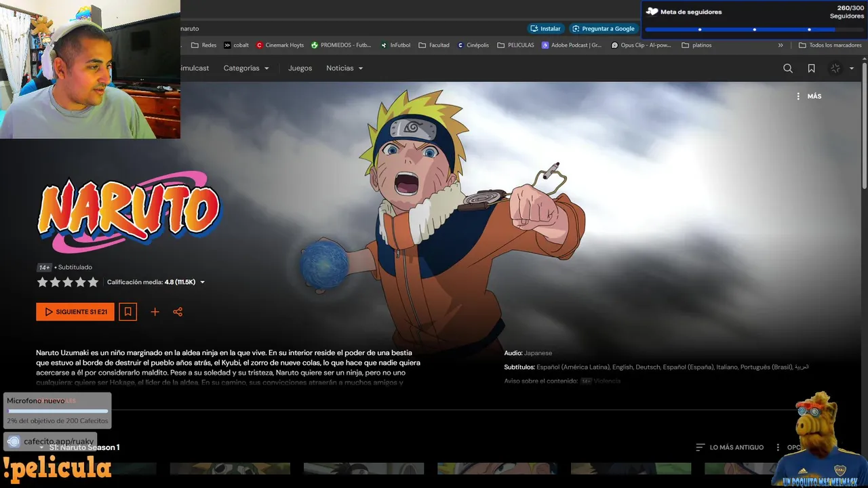This screenshot has width=868, height=488.
Task: Click the Instalar app button
Action: click(546, 28)
